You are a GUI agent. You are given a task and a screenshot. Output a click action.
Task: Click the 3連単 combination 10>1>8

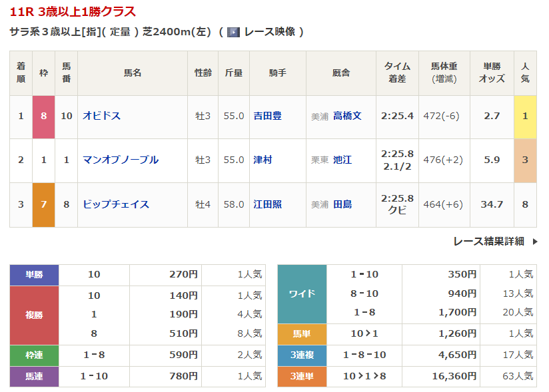364,376
